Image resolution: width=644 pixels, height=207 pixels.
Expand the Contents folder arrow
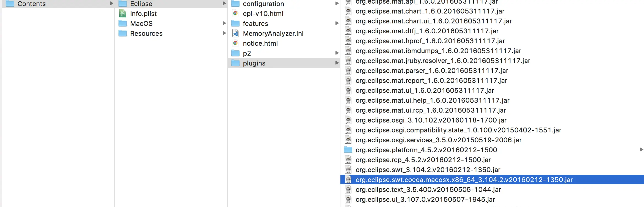pyautogui.click(x=111, y=3)
